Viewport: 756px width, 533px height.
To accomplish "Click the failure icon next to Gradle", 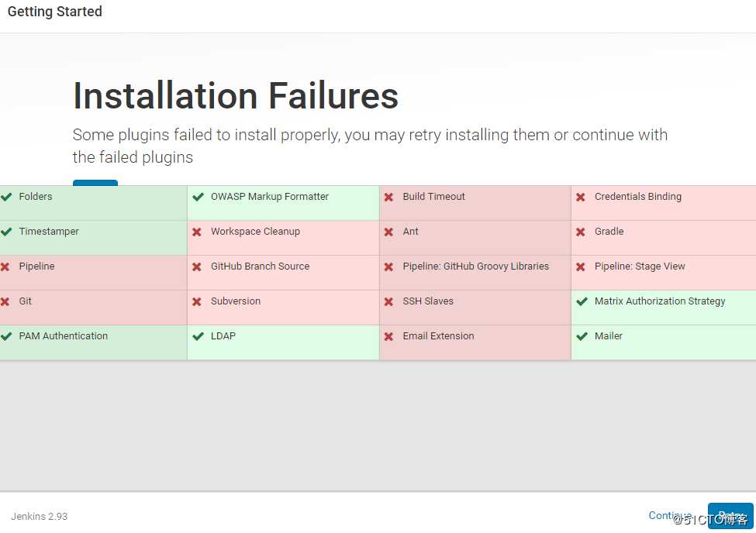I will coord(581,232).
